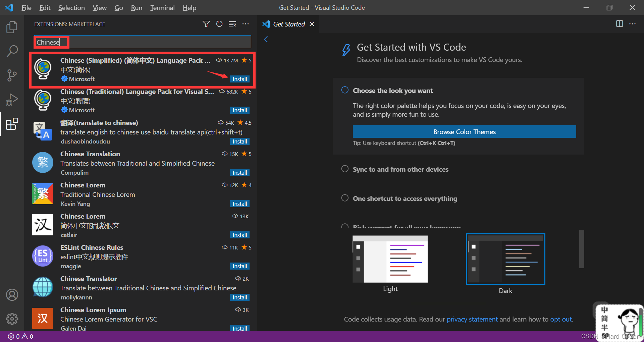Install ESLint Chinese Rules extension

[x=240, y=266]
